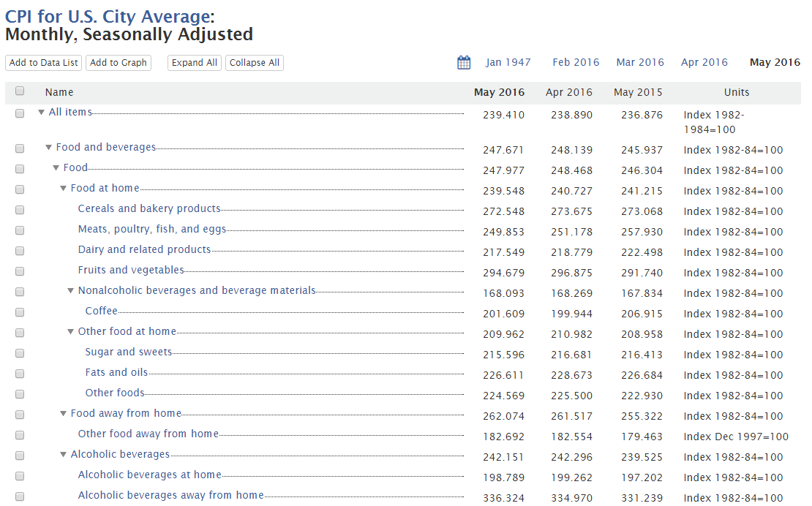Switch to the Jan 1947 date
Screen dimensions: 812x506
point(508,62)
